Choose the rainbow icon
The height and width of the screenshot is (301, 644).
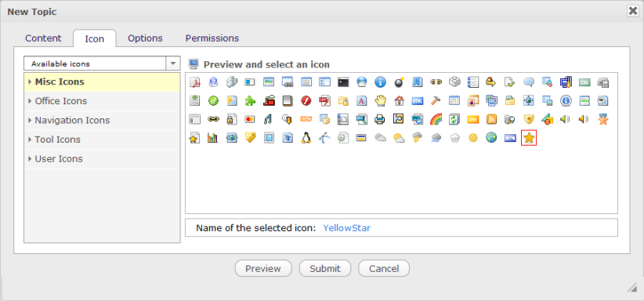click(x=436, y=119)
